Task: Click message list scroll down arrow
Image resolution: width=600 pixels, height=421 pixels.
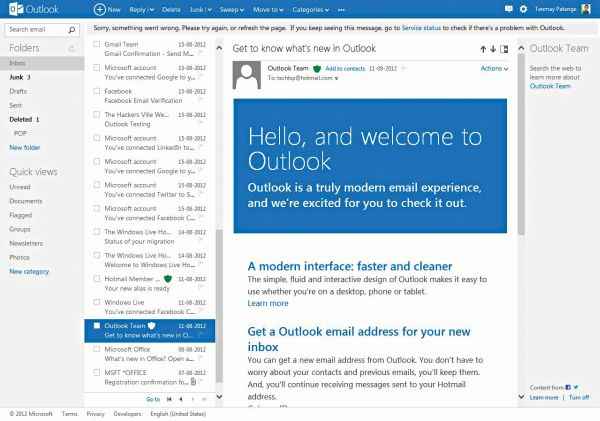Action: [x=219, y=397]
